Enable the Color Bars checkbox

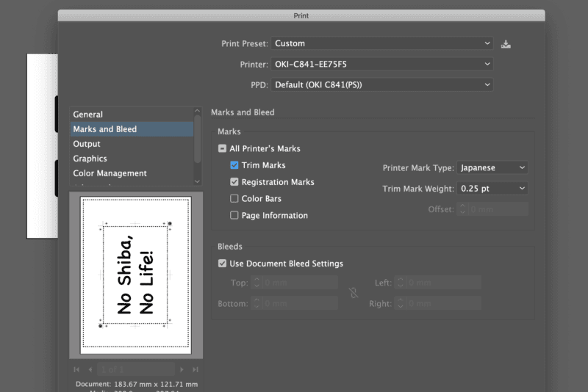[x=234, y=198]
